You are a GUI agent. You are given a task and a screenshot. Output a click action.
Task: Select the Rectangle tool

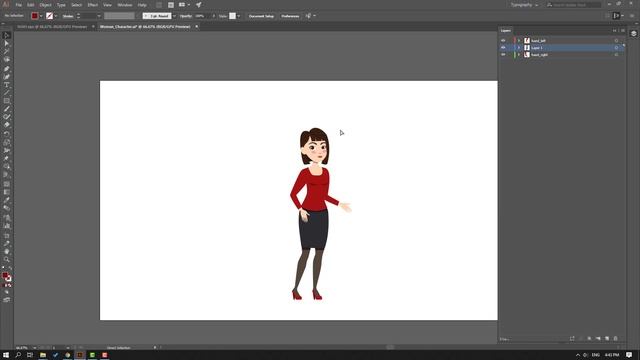tap(7, 101)
